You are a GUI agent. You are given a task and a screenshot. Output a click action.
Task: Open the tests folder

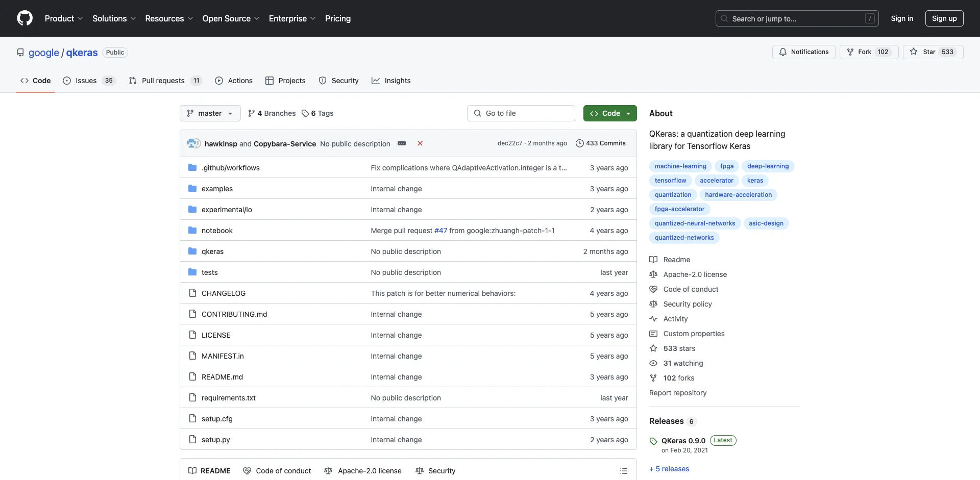click(209, 272)
